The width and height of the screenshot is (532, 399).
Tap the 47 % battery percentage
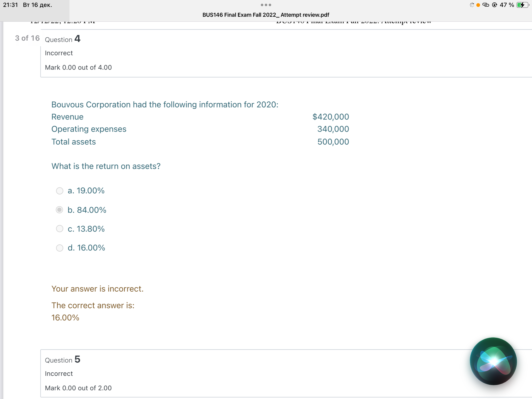tap(507, 5)
